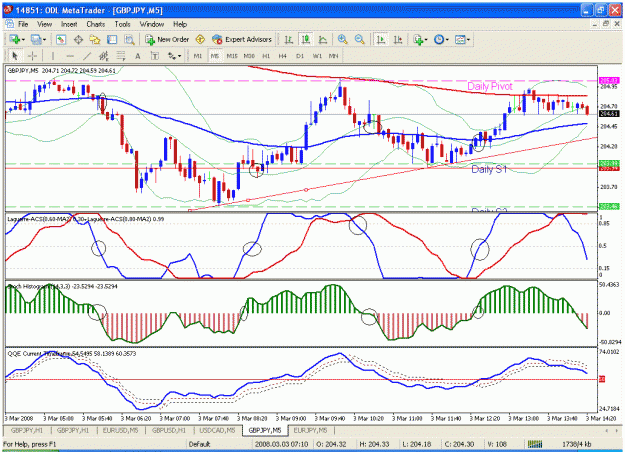Open the Periods clock icon
The height and width of the screenshot is (452, 625).
[439, 39]
